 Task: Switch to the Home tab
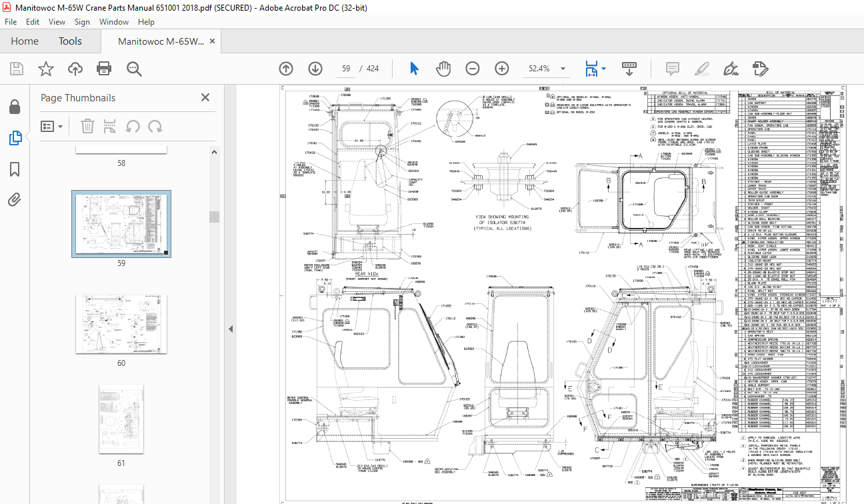25,41
